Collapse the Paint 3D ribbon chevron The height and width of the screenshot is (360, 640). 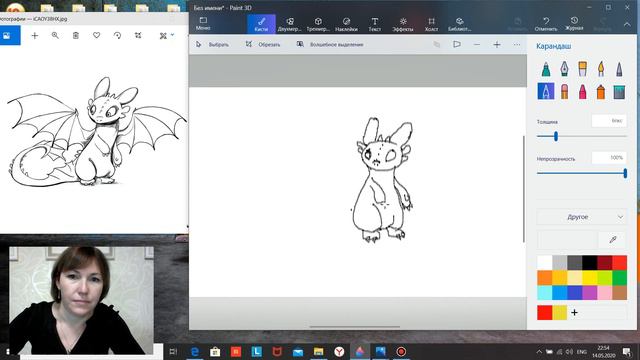[627, 24]
